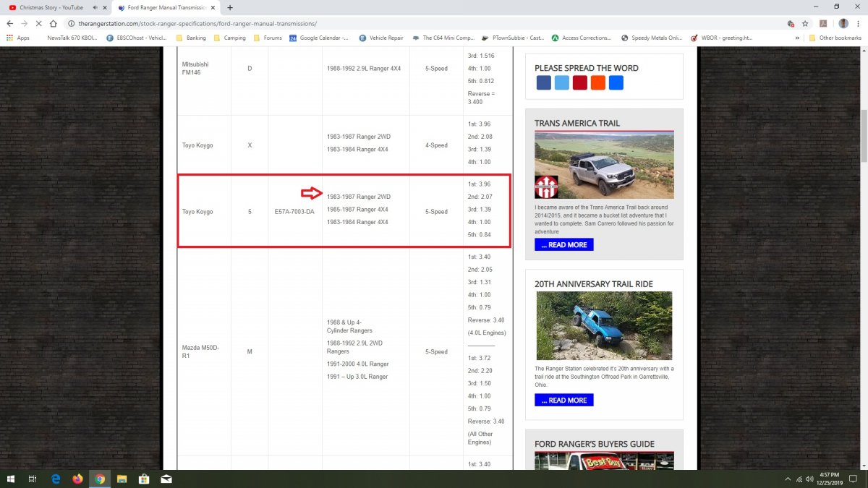Open the Windows Start menu
This screenshot has width=868, height=488.
click(10, 479)
